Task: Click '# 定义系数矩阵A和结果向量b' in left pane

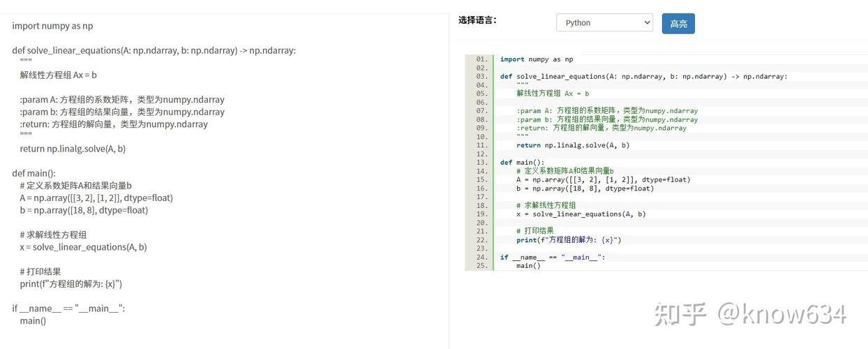Action: (x=76, y=186)
